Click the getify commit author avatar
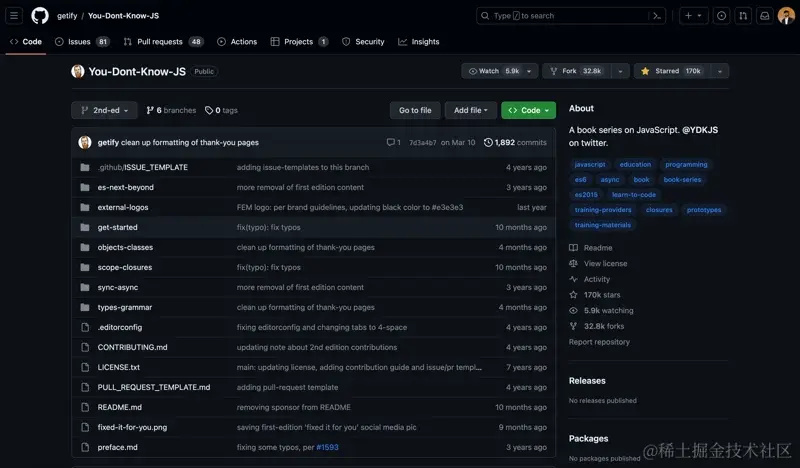The width and height of the screenshot is (800, 468). pyautogui.click(x=85, y=142)
